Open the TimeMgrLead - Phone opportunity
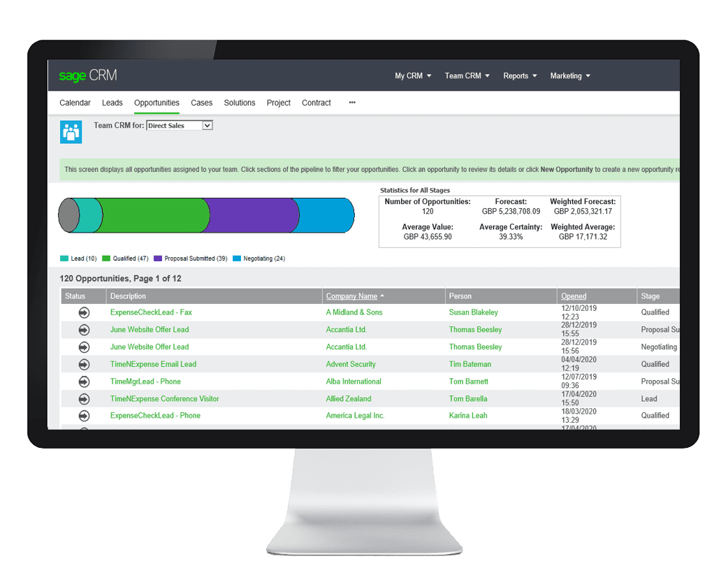Image resolution: width=728 pixels, height=582 pixels. [x=145, y=381]
